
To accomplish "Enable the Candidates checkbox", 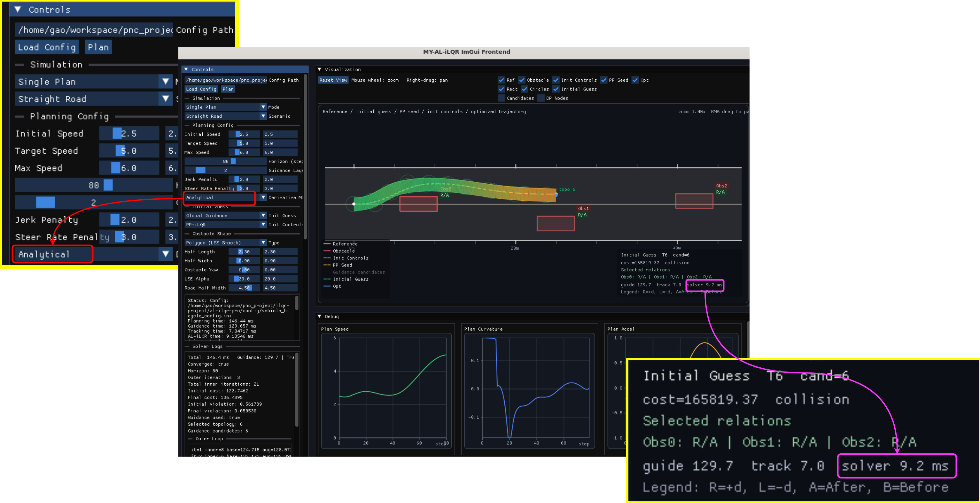I will point(502,98).
